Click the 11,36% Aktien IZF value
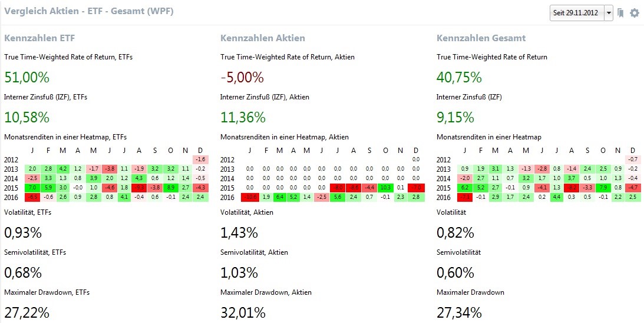 coord(243,117)
